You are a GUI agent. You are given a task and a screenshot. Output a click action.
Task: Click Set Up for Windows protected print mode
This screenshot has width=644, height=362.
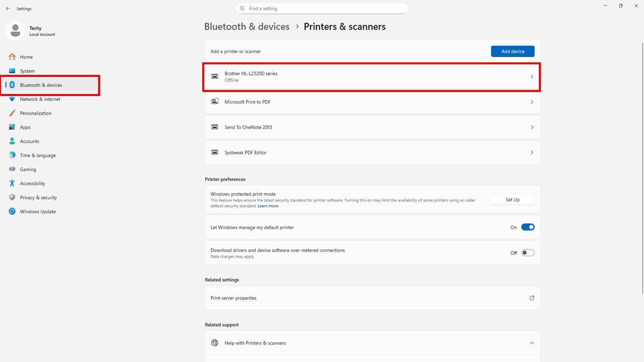pyautogui.click(x=512, y=200)
